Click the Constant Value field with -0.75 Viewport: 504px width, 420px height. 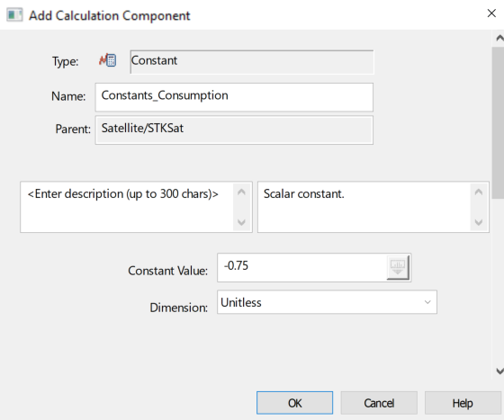(x=301, y=267)
